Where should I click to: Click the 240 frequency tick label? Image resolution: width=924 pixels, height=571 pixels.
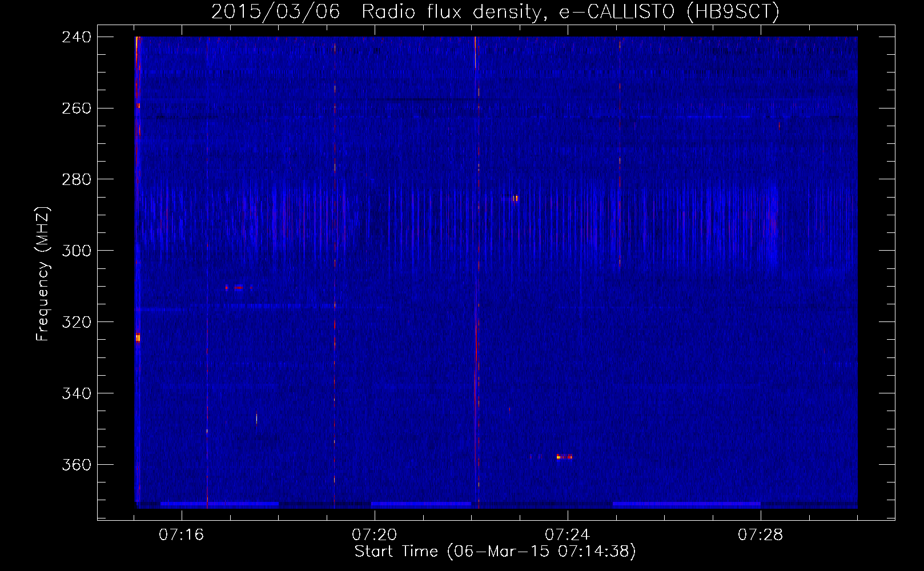pyautogui.click(x=77, y=37)
